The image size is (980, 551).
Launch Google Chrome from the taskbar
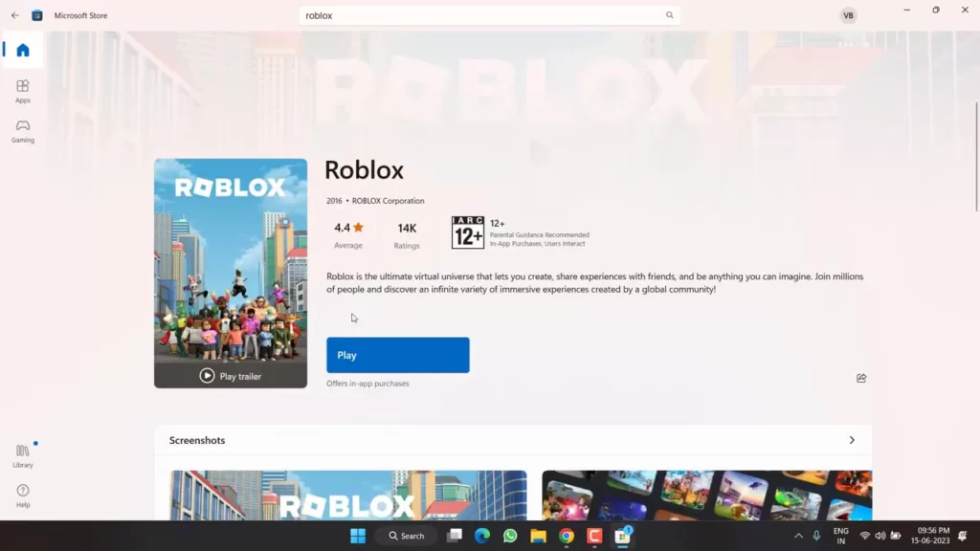(567, 536)
